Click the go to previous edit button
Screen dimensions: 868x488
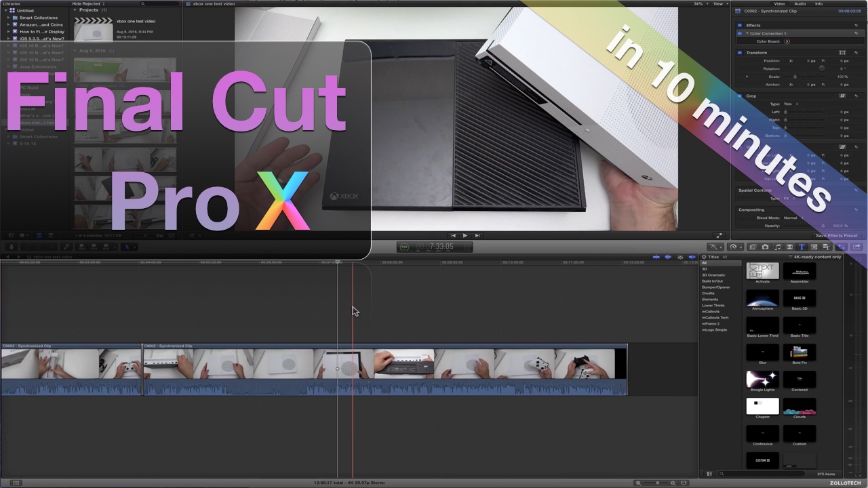pyautogui.click(x=452, y=235)
